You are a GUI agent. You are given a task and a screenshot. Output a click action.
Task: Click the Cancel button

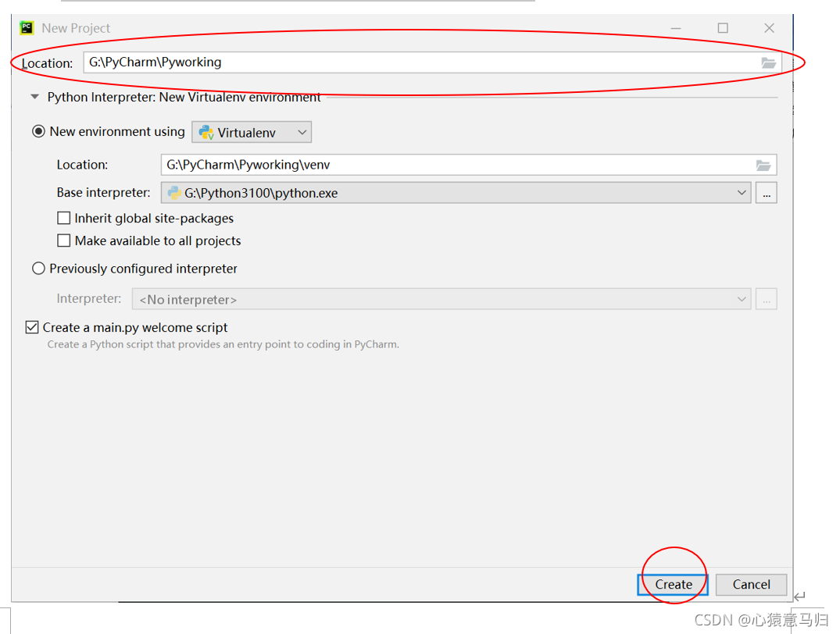coord(751,584)
